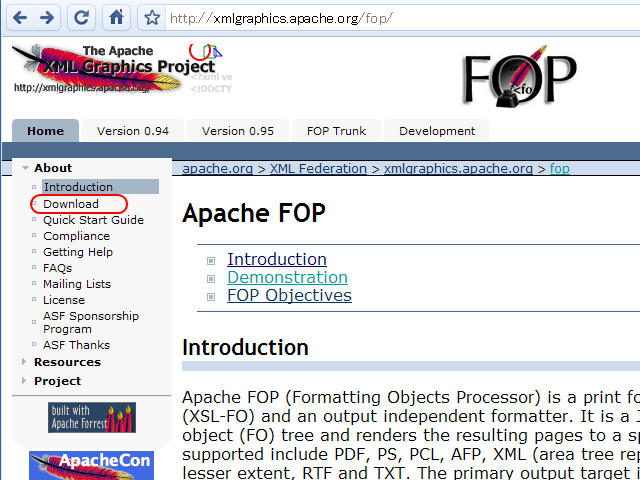Screen dimensions: 640x480
Task: Open the ASF Thanks sidebar link
Action: tap(77, 345)
